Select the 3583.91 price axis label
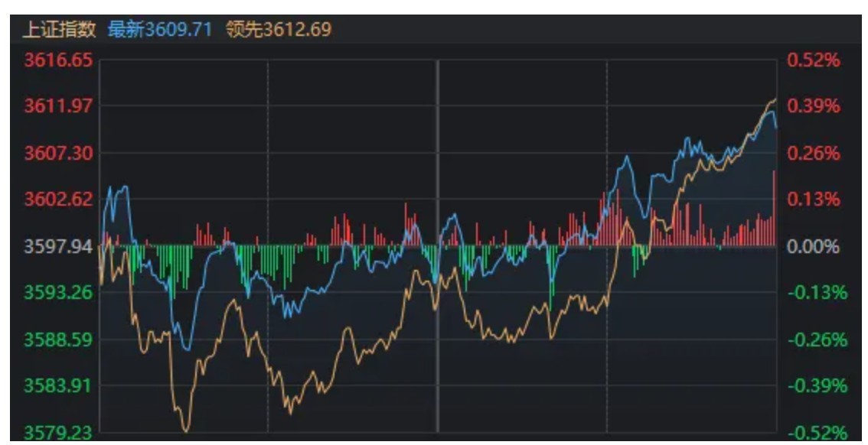Image resolution: width=868 pixels, height=445 pixels. pos(58,385)
